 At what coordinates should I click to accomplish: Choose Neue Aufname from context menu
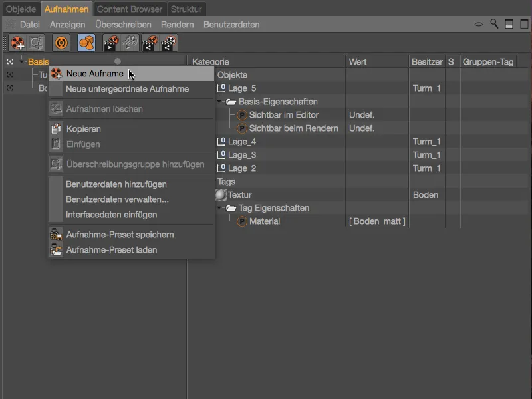[x=131, y=74]
